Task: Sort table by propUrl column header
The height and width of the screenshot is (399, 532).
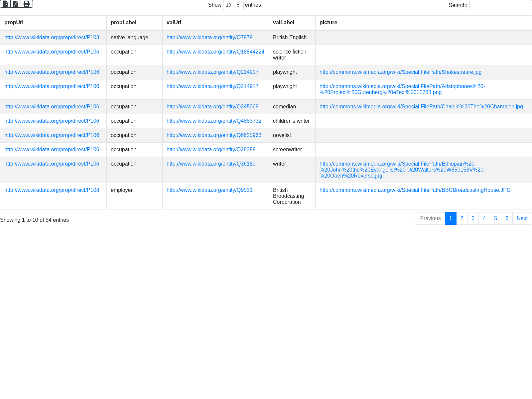Action: click(x=14, y=23)
